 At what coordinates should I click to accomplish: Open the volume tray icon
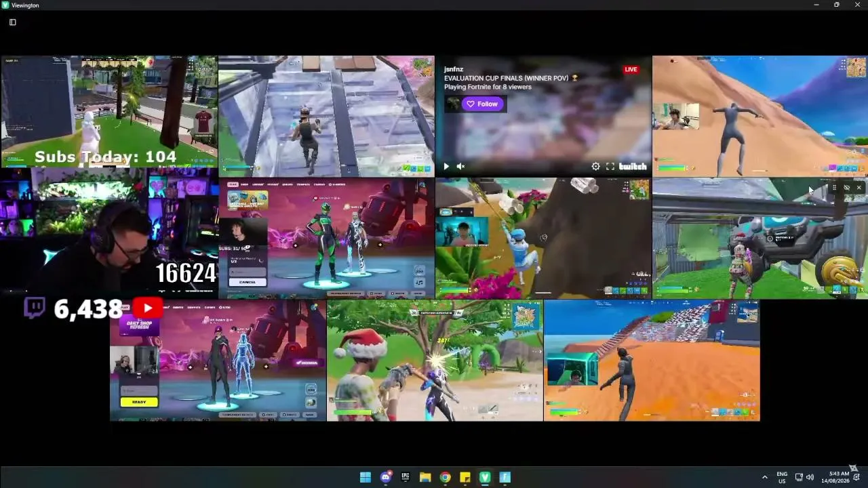[x=810, y=477]
